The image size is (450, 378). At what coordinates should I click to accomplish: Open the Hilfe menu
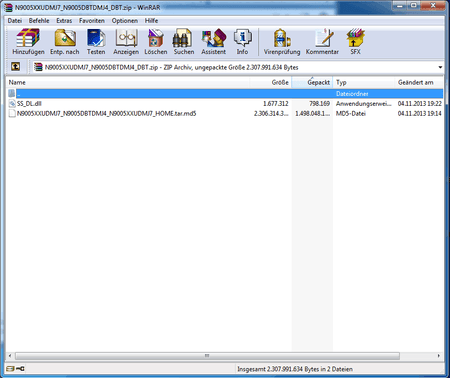tap(151, 21)
